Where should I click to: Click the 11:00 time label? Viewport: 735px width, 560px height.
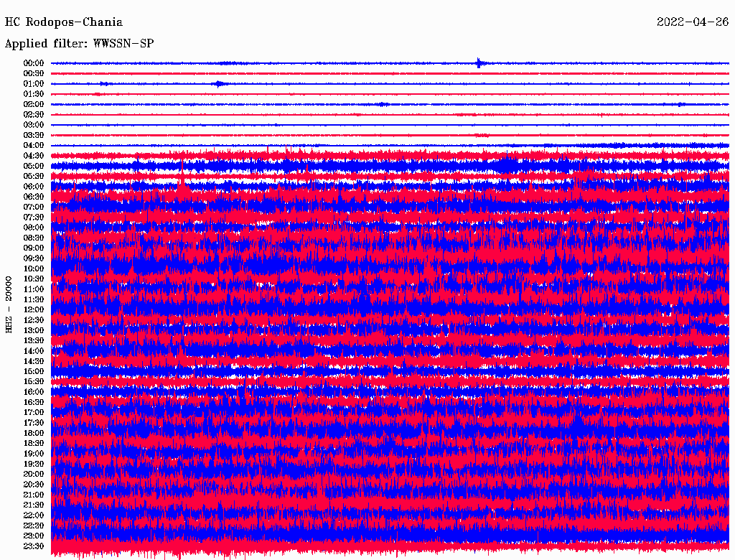[x=34, y=289]
